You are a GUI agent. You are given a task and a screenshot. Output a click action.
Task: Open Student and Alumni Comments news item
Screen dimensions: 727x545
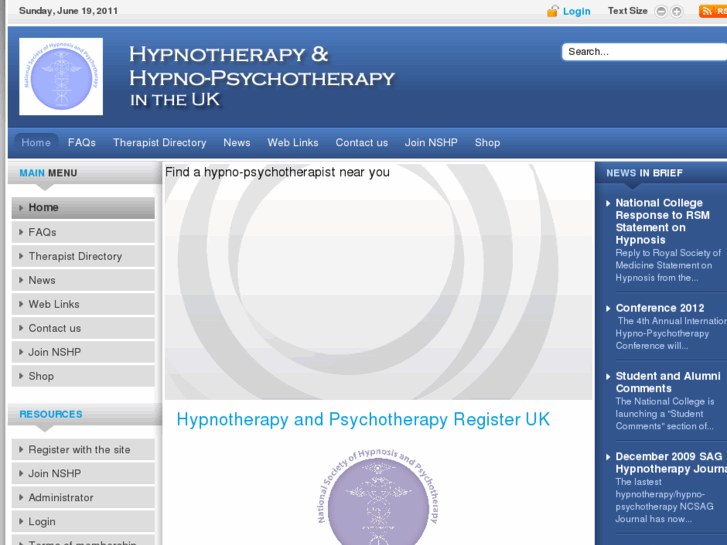tap(668, 382)
